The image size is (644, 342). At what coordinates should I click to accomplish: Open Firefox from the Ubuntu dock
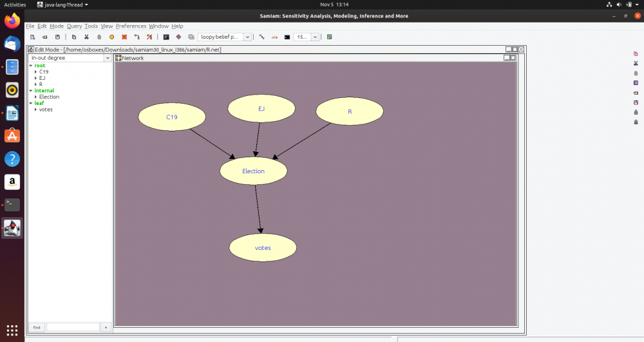pyautogui.click(x=12, y=21)
